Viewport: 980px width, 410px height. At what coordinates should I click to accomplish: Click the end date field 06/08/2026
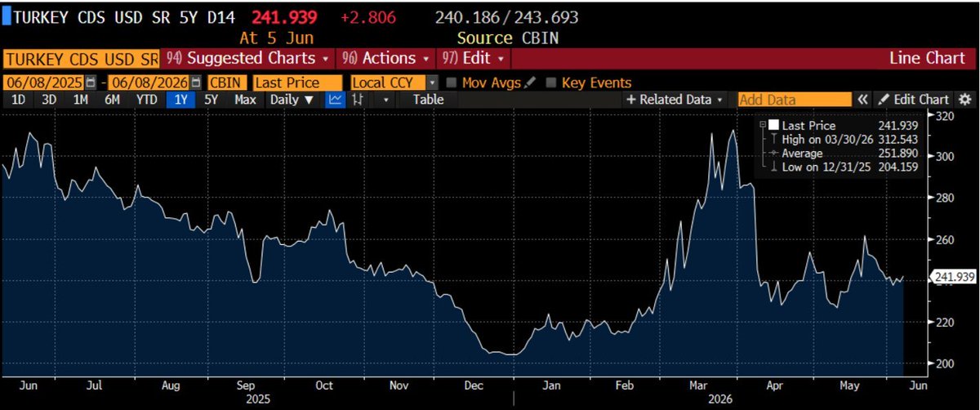coord(148,82)
